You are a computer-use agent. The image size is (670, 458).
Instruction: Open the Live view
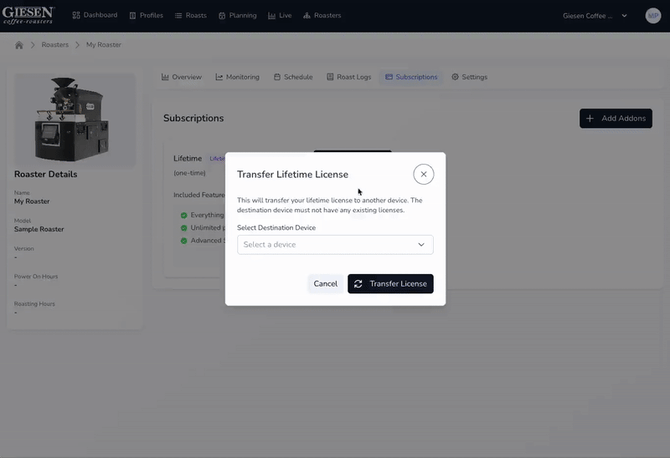[x=280, y=16]
